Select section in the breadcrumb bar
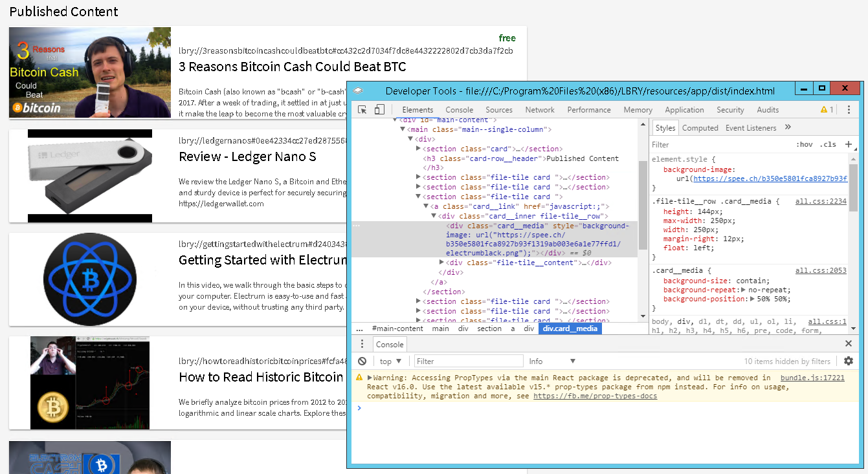The height and width of the screenshot is (474, 868). (489, 329)
